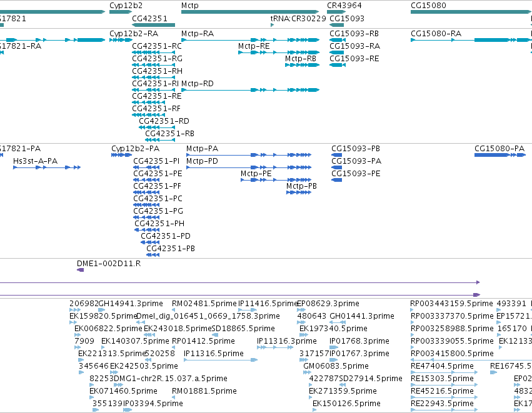Image resolution: width=532 pixels, height=413 pixels.
Task: Select the Cyp12b2 gene label
Action: [126, 6]
